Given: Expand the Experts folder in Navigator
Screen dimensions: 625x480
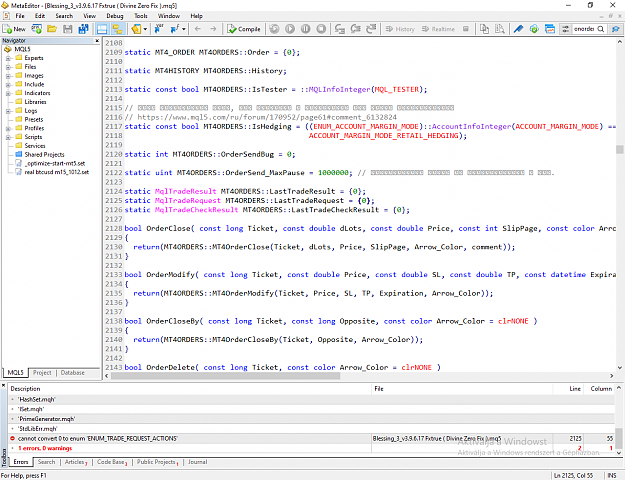Looking at the screenshot, I should (x=8, y=58).
